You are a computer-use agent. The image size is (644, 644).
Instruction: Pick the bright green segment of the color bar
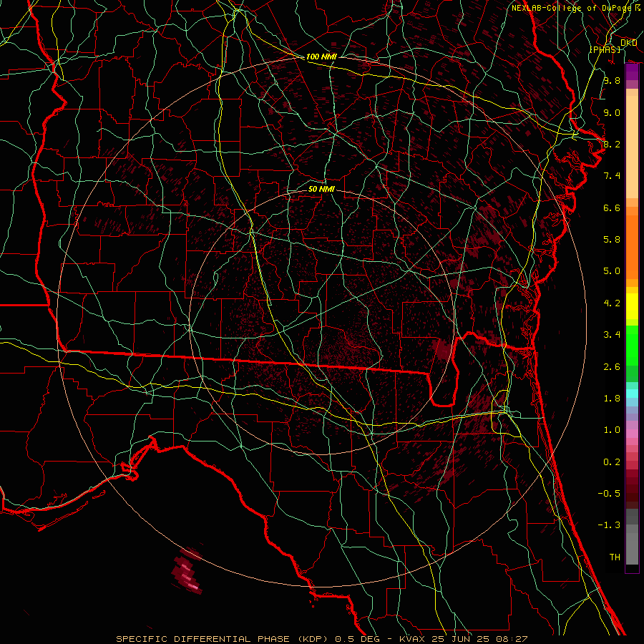coord(632,345)
